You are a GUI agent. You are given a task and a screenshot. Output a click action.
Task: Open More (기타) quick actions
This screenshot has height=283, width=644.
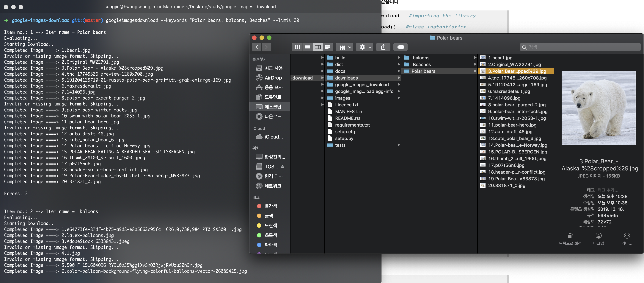pos(627,239)
